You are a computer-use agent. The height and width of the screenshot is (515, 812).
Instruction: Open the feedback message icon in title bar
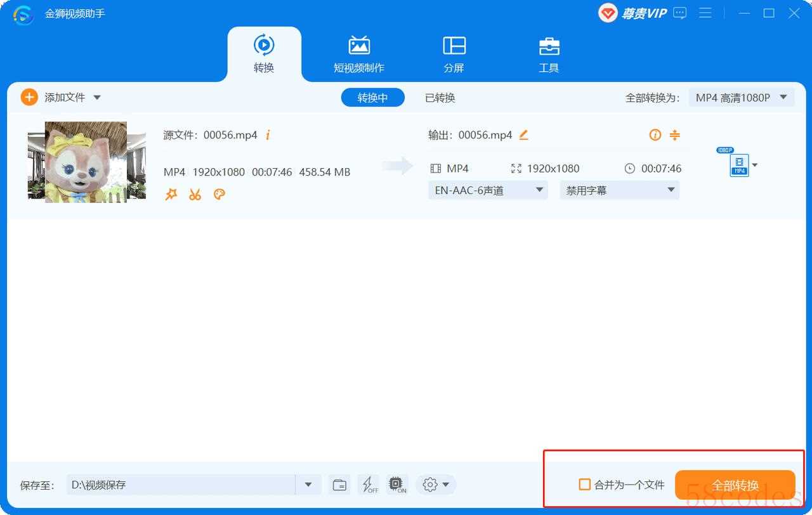coord(680,13)
